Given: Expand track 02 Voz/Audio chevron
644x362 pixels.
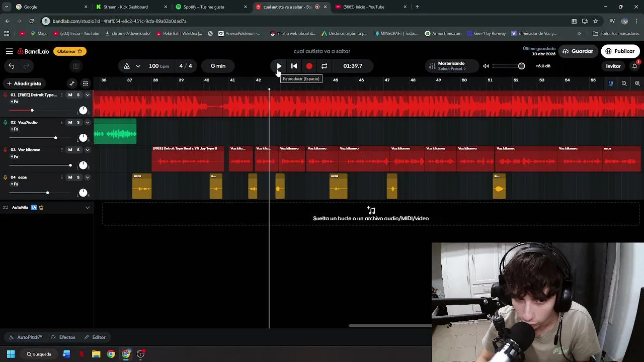Looking at the screenshot, I should pyautogui.click(x=87, y=122).
